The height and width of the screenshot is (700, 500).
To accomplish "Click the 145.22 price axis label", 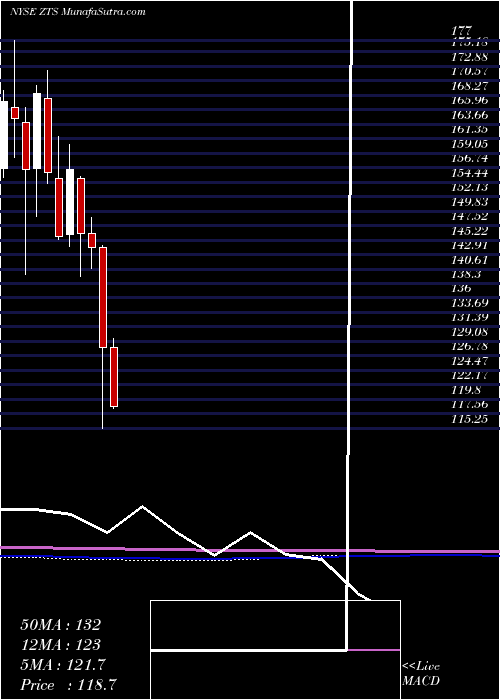I will pyautogui.click(x=471, y=230).
